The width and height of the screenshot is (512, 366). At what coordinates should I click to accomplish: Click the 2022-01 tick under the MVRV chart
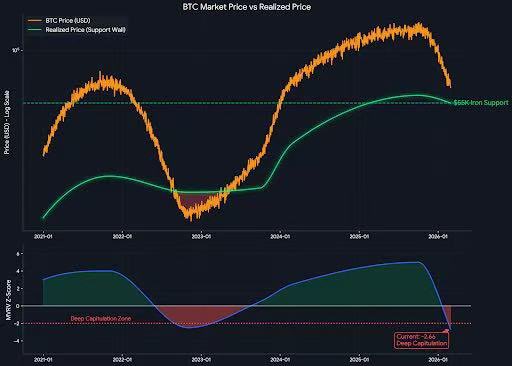tap(122, 360)
